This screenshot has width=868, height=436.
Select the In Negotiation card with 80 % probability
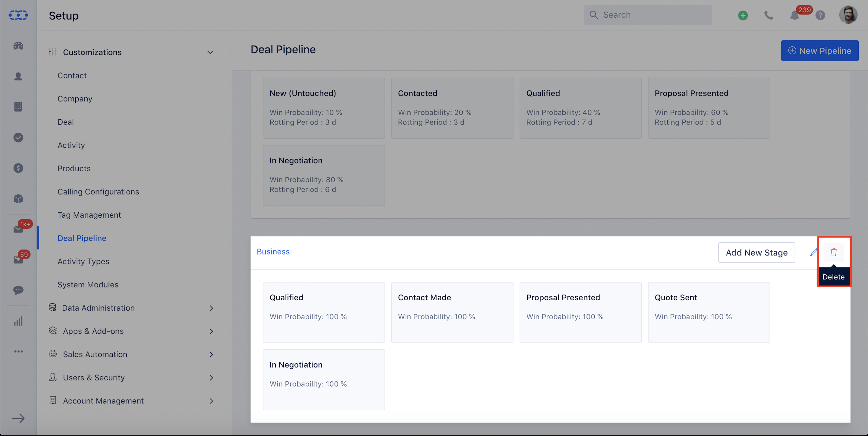[323, 175]
